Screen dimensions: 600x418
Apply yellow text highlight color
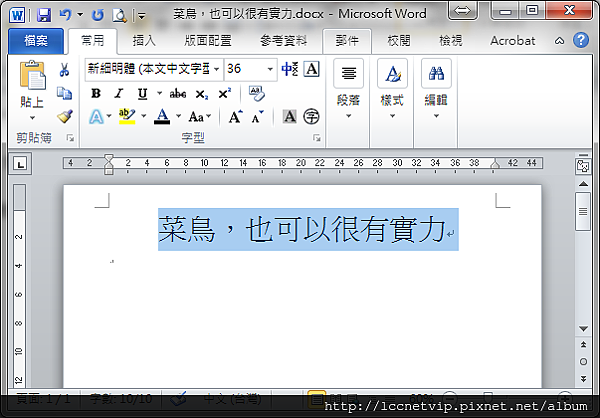[127, 116]
